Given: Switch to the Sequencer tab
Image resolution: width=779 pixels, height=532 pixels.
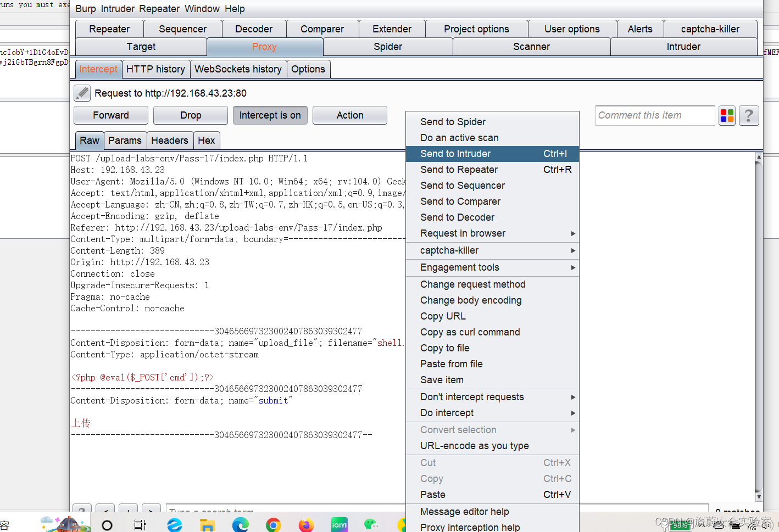Looking at the screenshot, I should pos(182,29).
